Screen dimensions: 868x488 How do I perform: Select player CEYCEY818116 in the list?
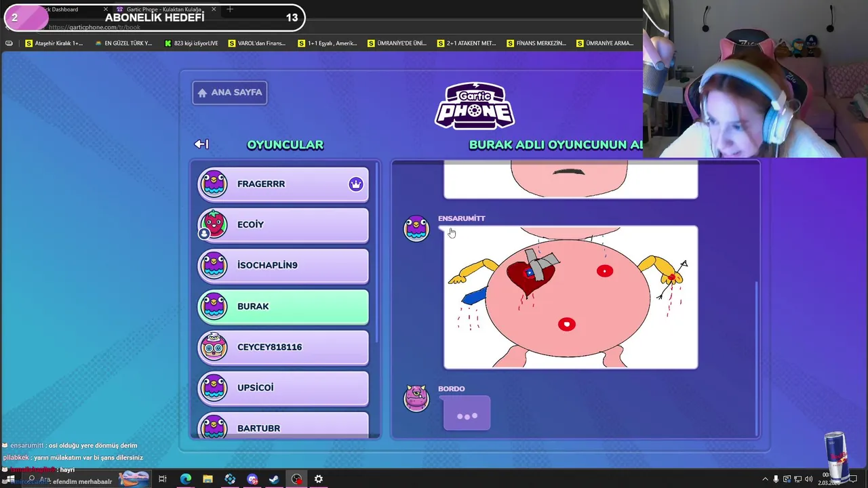pos(283,347)
